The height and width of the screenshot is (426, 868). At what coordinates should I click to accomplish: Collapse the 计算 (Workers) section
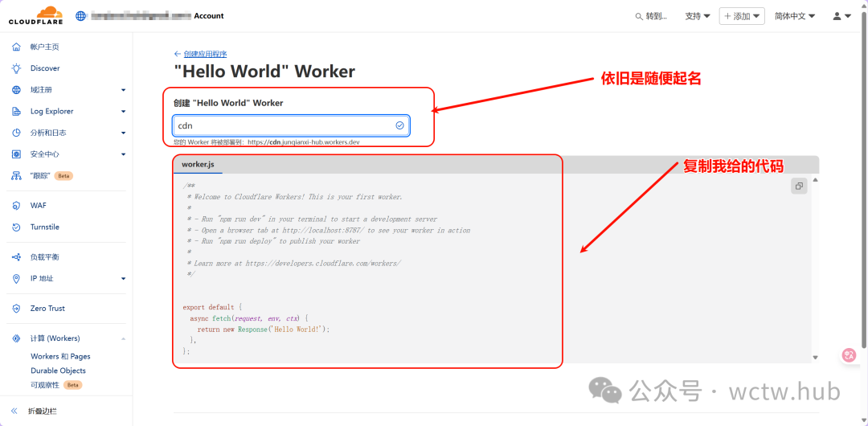click(x=123, y=338)
